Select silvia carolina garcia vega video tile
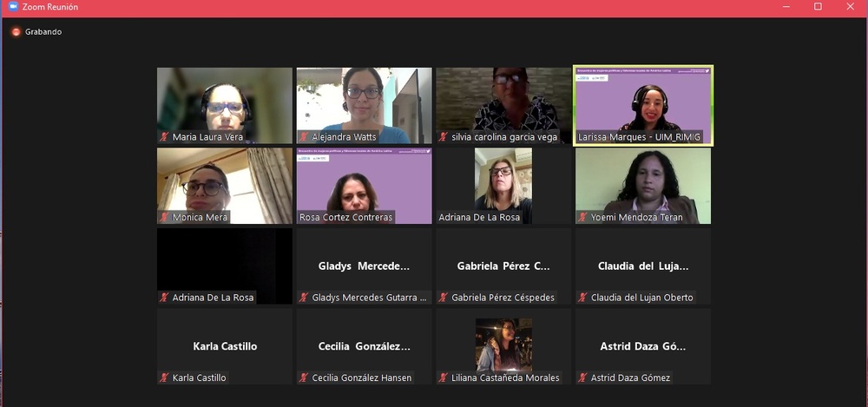 click(x=503, y=106)
